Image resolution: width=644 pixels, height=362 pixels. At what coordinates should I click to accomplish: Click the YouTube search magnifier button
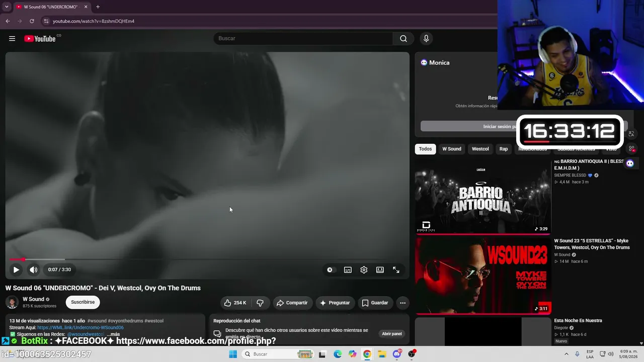pos(404,39)
